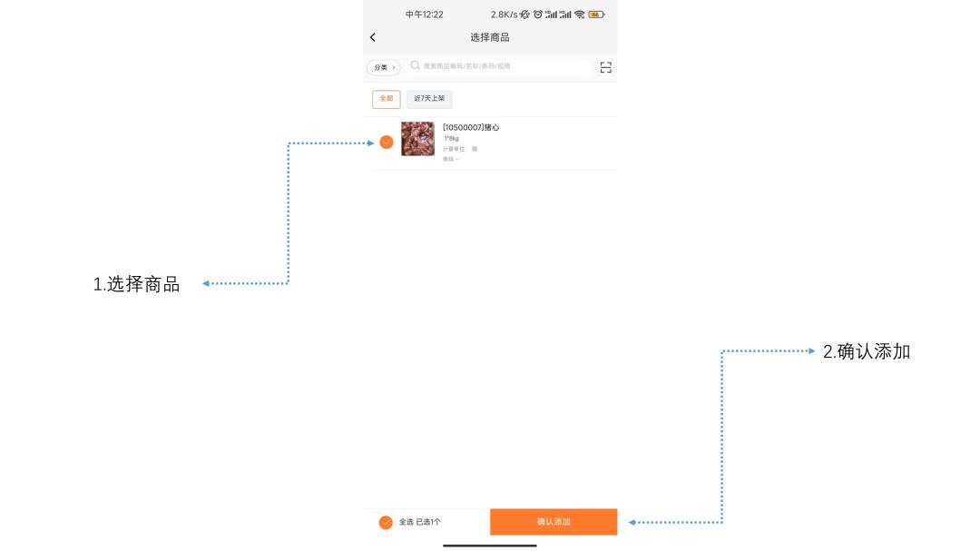Tap the Wi-Fi status bar icon
980x551 pixels.
[580, 15]
